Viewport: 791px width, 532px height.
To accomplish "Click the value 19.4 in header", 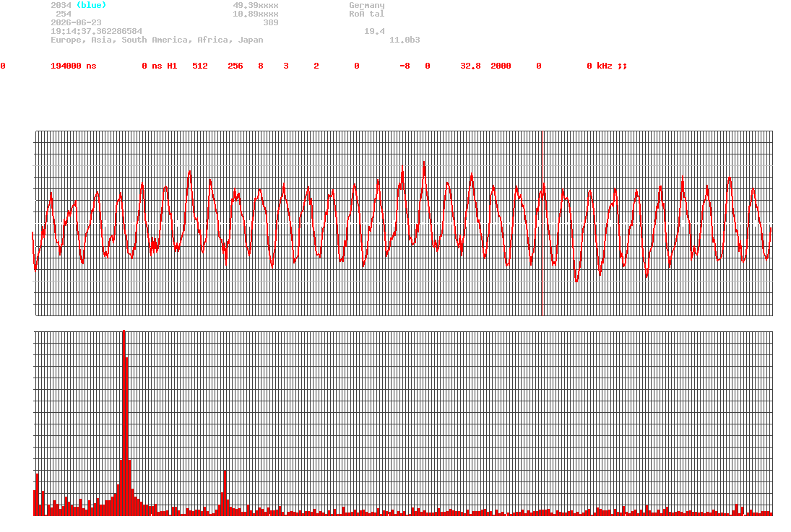I will point(374,31).
